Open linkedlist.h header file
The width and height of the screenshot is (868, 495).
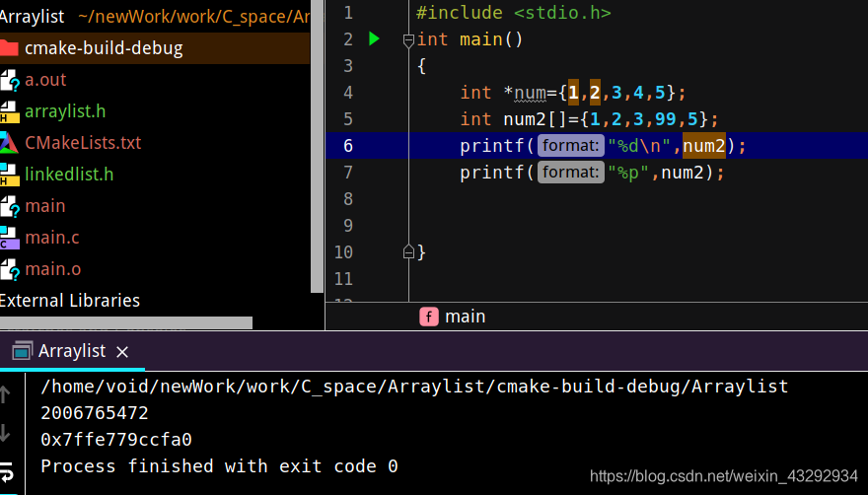(x=69, y=175)
